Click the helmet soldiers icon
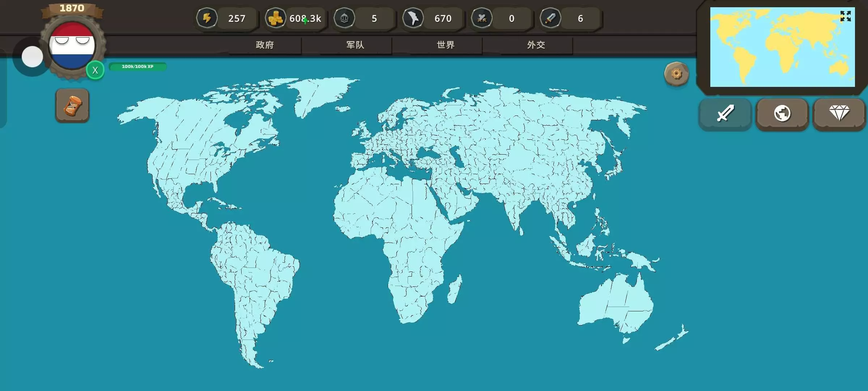Image resolution: width=868 pixels, height=391 pixels. pos(344,18)
